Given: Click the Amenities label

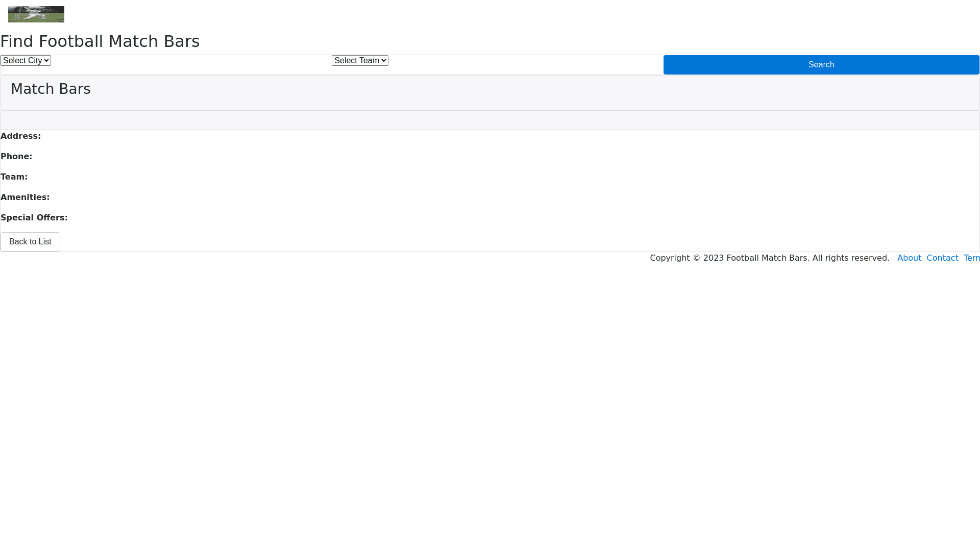Looking at the screenshot, I should pos(25,197).
